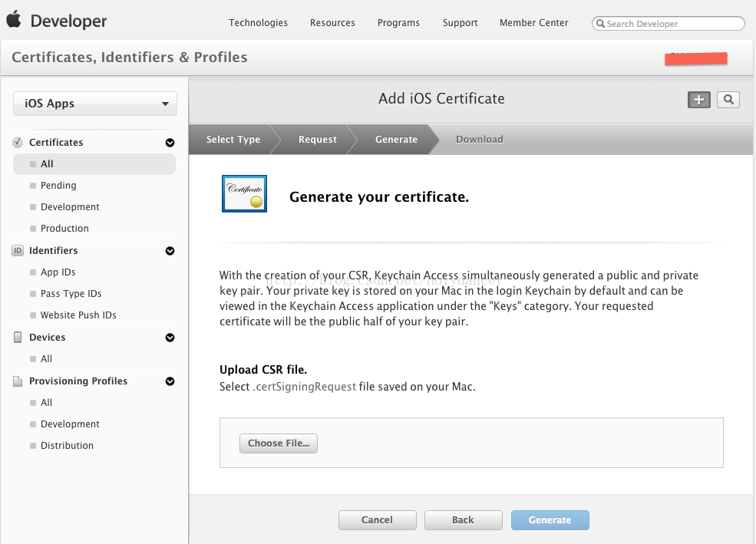Screen dimensions: 756x544
Task: Go back with the Back button
Action: tap(463, 520)
